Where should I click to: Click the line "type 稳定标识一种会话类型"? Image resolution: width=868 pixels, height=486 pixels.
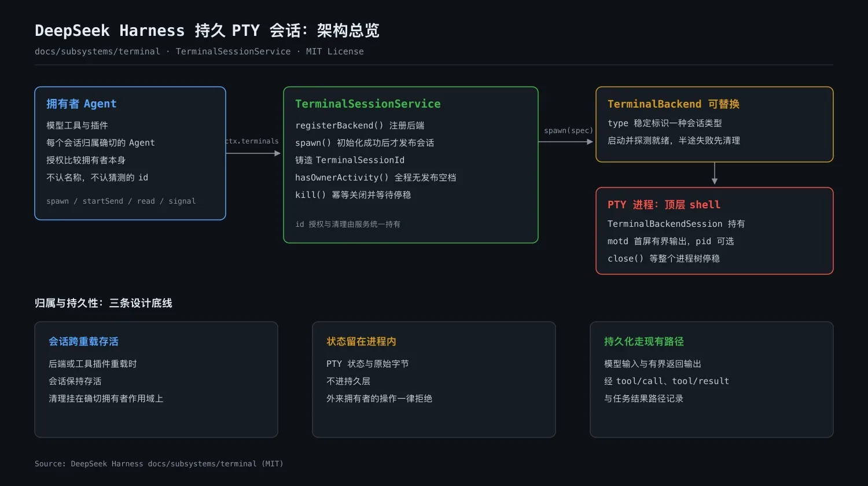coord(665,123)
